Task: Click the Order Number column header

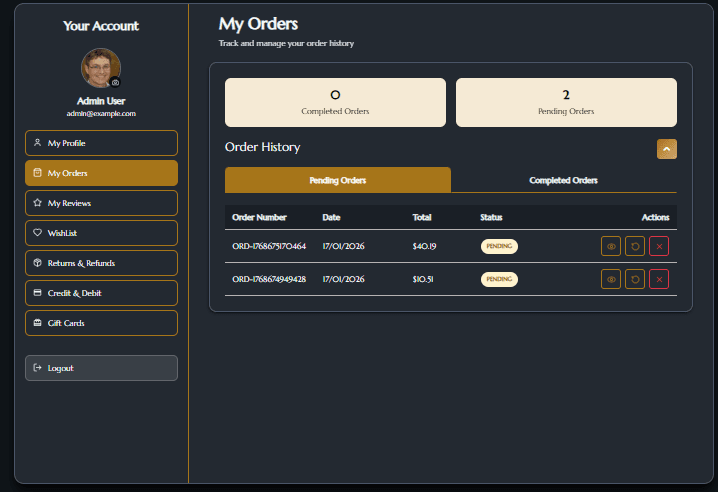Action: tap(259, 218)
